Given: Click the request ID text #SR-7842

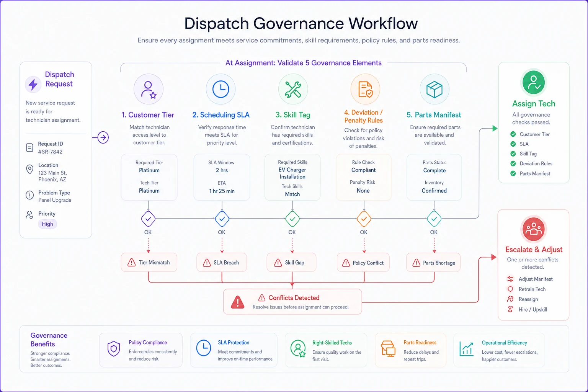Looking at the screenshot, I should coord(50,152).
